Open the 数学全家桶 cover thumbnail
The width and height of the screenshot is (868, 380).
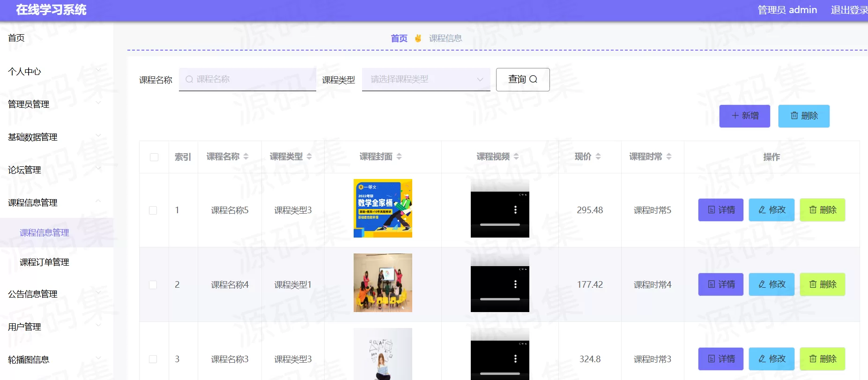[x=383, y=209]
